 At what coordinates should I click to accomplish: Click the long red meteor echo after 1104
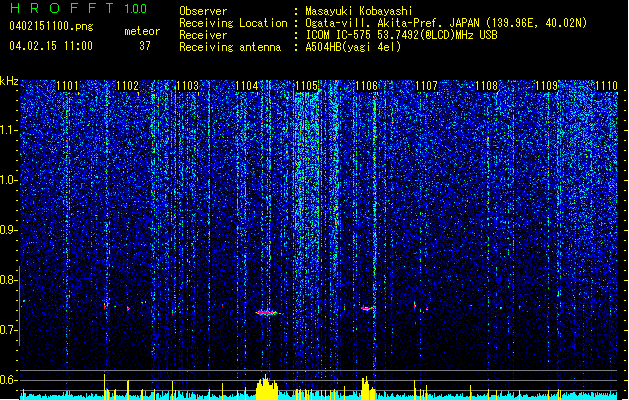pos(268,313)
